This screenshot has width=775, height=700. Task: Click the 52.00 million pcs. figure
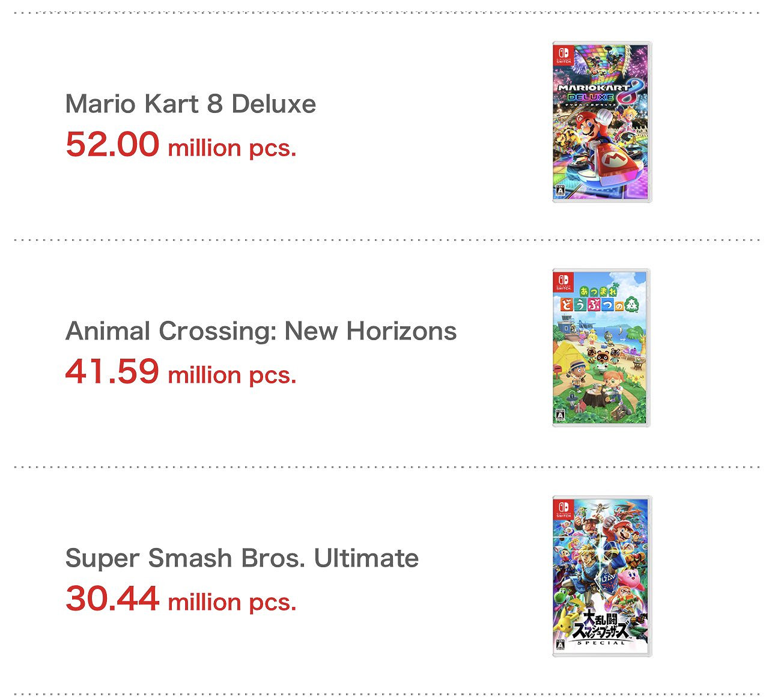point(181,145)
